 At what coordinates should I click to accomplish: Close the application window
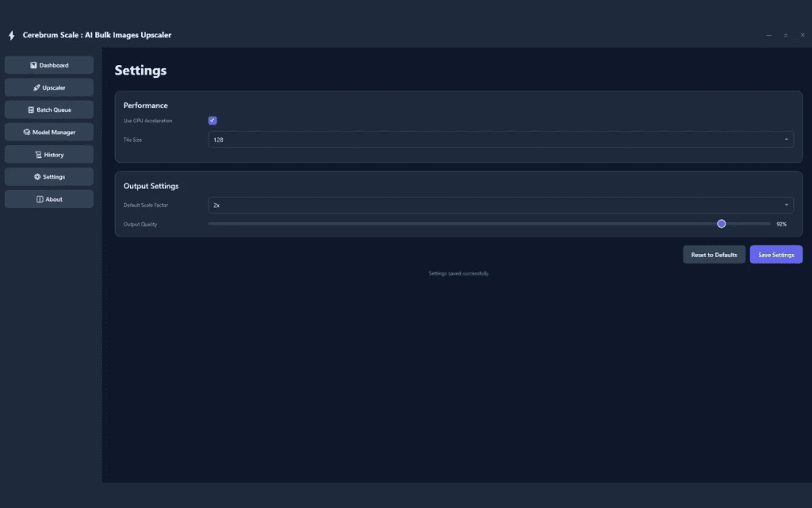(802, 35)
